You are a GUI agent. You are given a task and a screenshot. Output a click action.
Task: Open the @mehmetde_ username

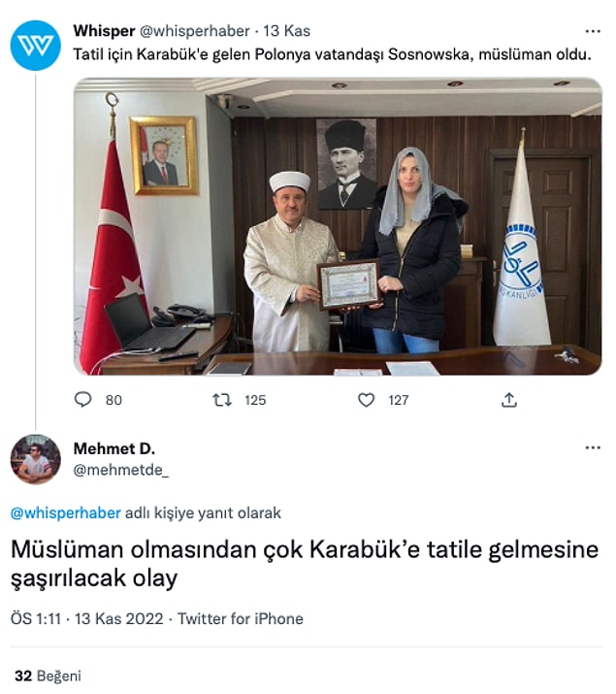[x=120, y=470]
